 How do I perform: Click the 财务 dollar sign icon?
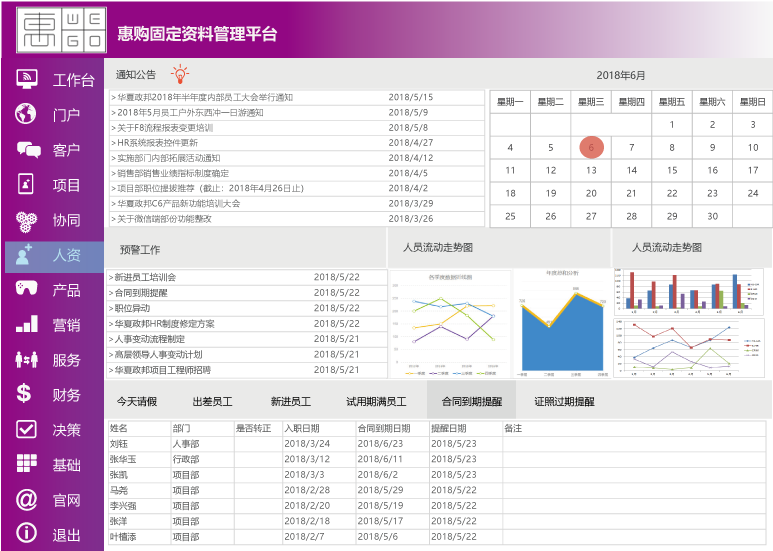click(27, 394)
